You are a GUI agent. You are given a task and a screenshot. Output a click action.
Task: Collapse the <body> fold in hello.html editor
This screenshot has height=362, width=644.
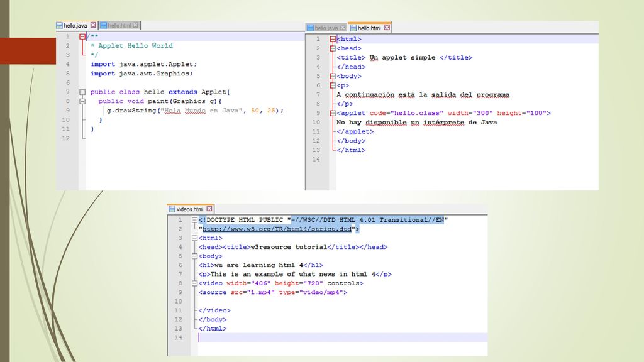333,76
